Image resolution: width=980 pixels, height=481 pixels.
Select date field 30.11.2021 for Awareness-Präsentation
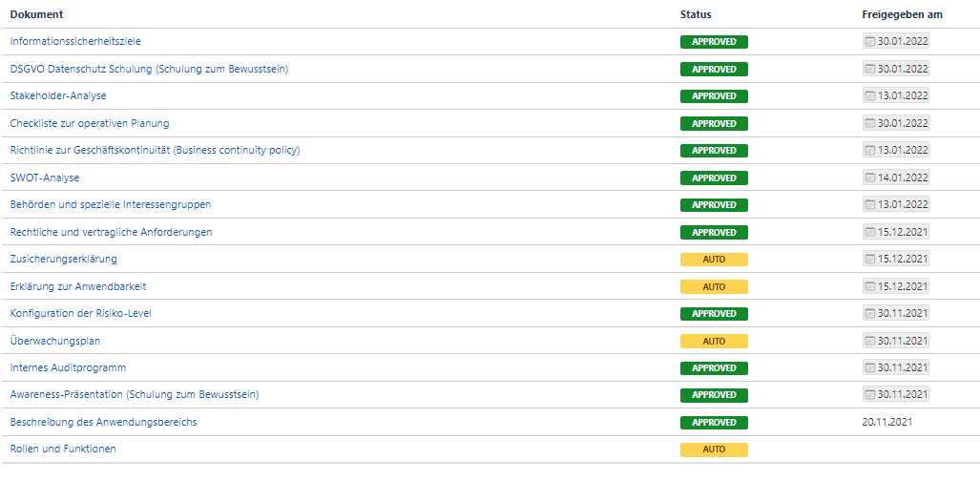(903, 395)
